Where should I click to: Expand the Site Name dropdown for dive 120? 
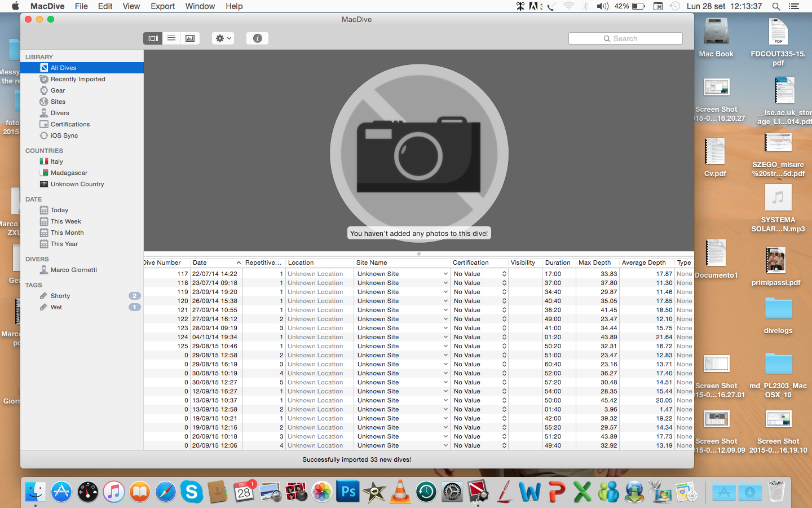coord(445,301)
